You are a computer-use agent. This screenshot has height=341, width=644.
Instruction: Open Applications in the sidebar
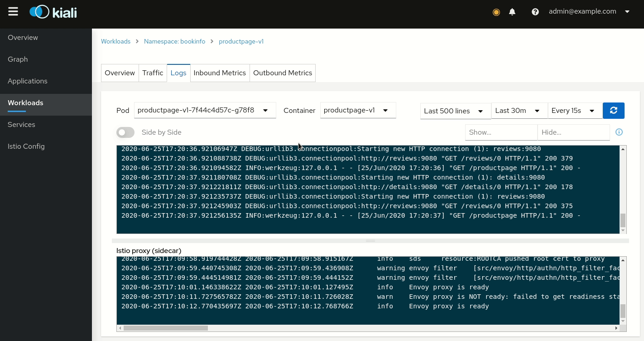point(46,81)
